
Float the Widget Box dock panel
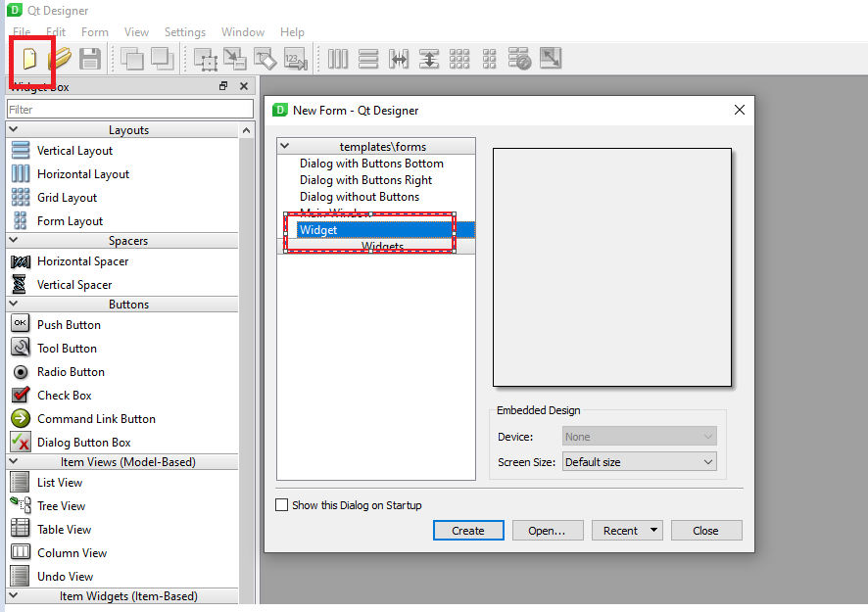(223, 86)
